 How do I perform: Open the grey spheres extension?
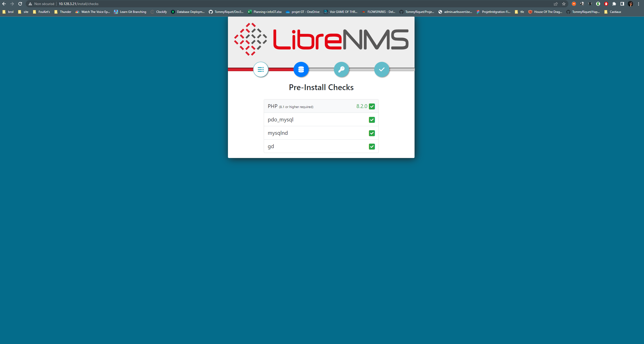[x=582, y=4]
